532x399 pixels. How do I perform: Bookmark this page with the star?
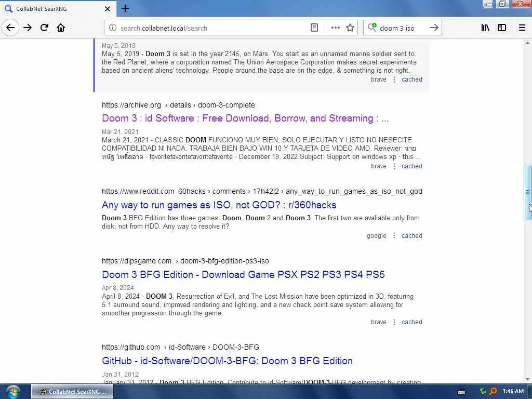coord(350,28)
